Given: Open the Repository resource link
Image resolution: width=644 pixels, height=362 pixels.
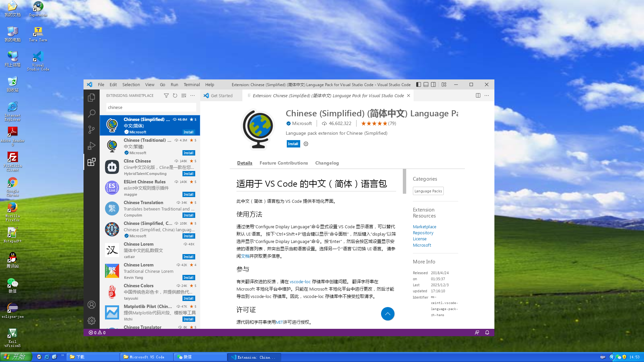Looking at the screenshot, I should tap(423, 233).
